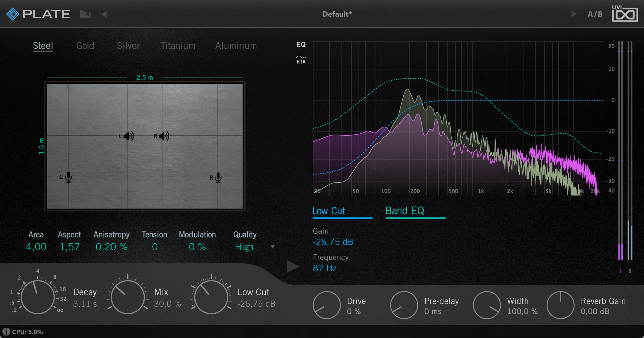Click the Frequency value showing 87 Hz
This screenshot has height=338, width=644.
point(324,268)
